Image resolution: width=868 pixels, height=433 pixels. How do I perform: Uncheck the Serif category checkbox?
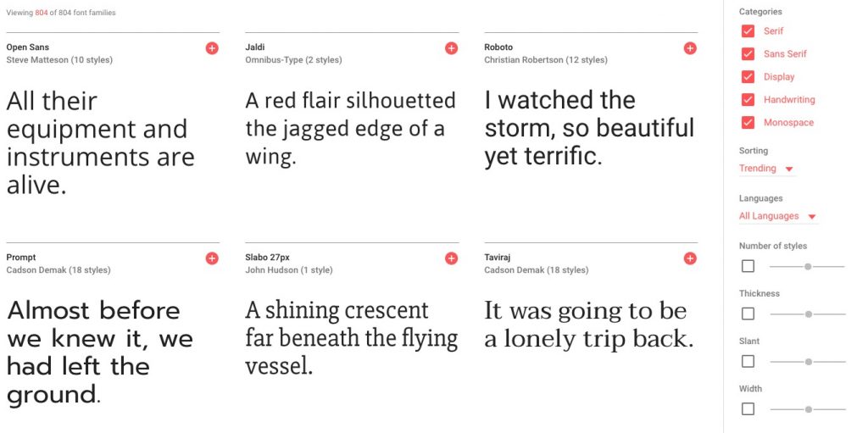(748, 31)
